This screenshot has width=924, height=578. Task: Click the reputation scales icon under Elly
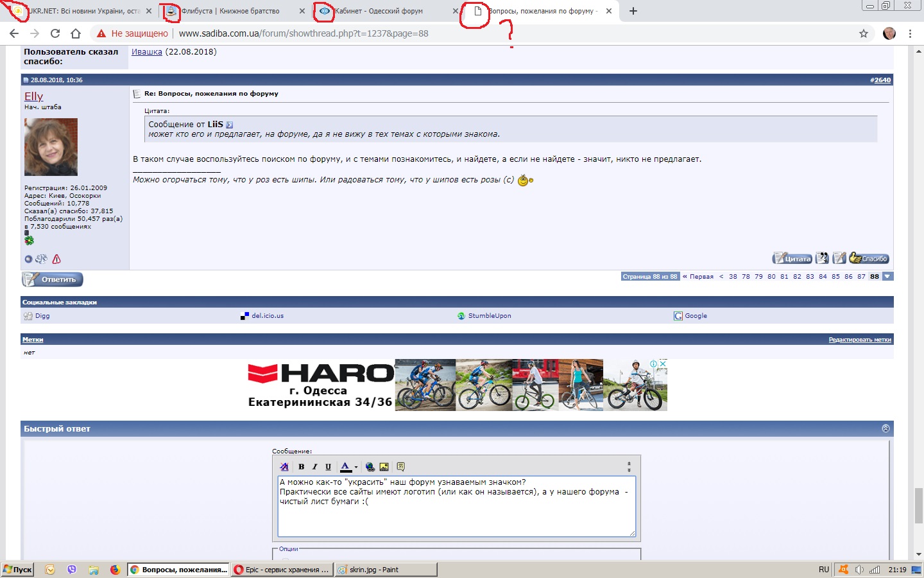tap(41, 259)
